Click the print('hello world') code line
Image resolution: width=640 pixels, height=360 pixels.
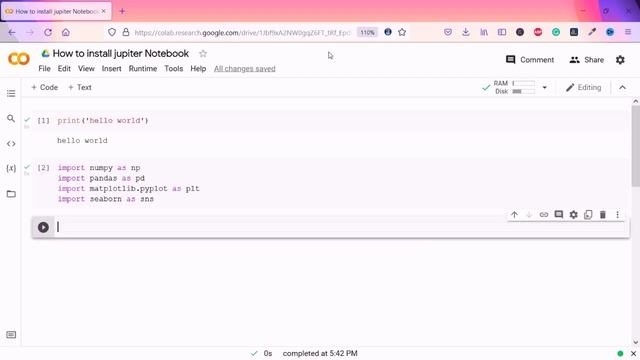103,120
